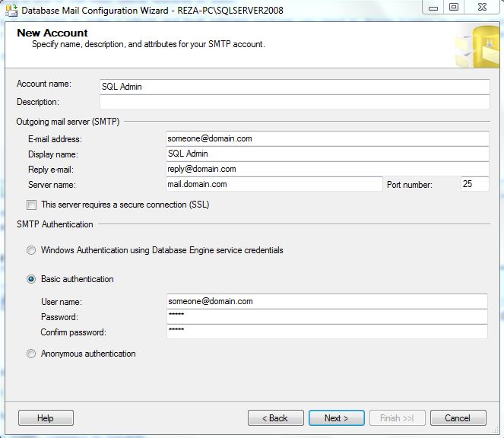
Task: Click the Confirm password field
Action: 327,332
